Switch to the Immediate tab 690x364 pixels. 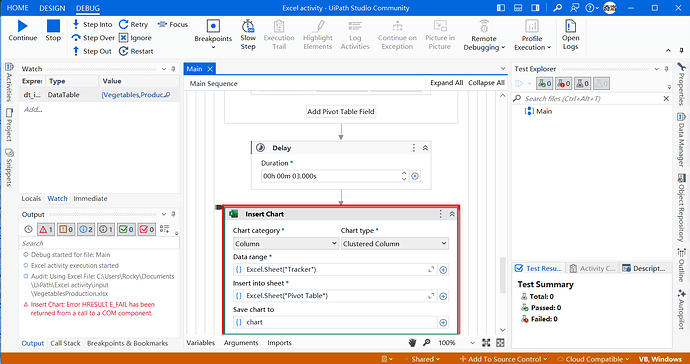pos(90,199)
